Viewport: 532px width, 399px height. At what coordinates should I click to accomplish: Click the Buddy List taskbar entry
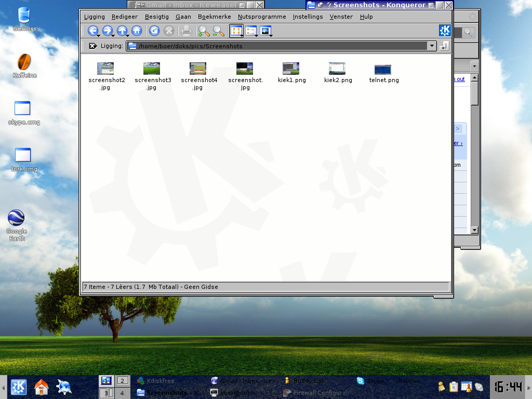coord(308,381)
